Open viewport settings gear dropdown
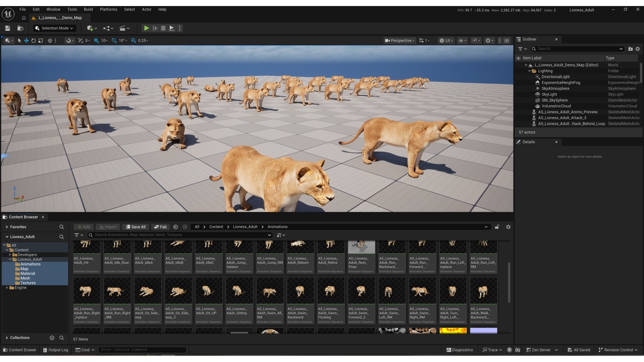The height and width of the screenshot is (362, 644). tap(489, 40)
